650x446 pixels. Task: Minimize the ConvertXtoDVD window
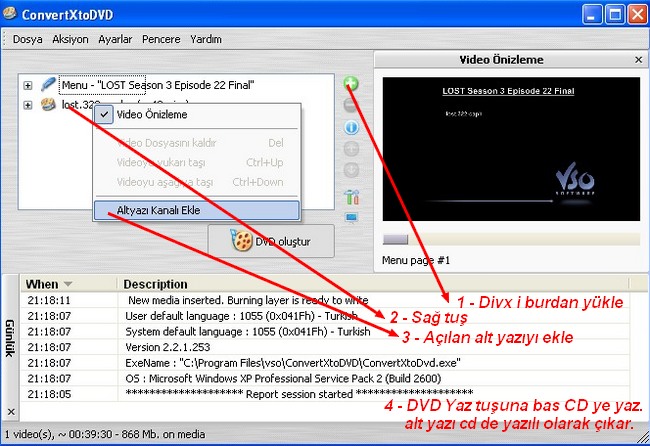592,15
